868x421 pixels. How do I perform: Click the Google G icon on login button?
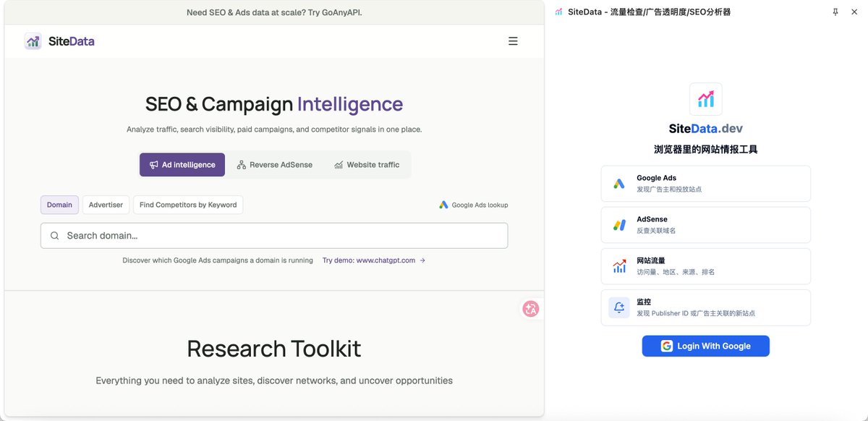click(x=667, y=346)
